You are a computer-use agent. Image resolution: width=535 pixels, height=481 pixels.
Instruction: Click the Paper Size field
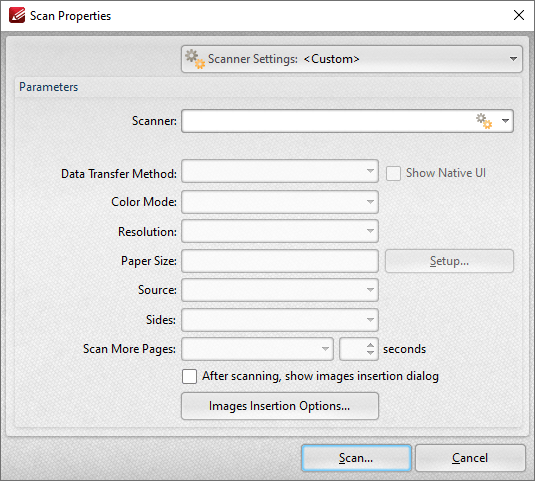280,261
